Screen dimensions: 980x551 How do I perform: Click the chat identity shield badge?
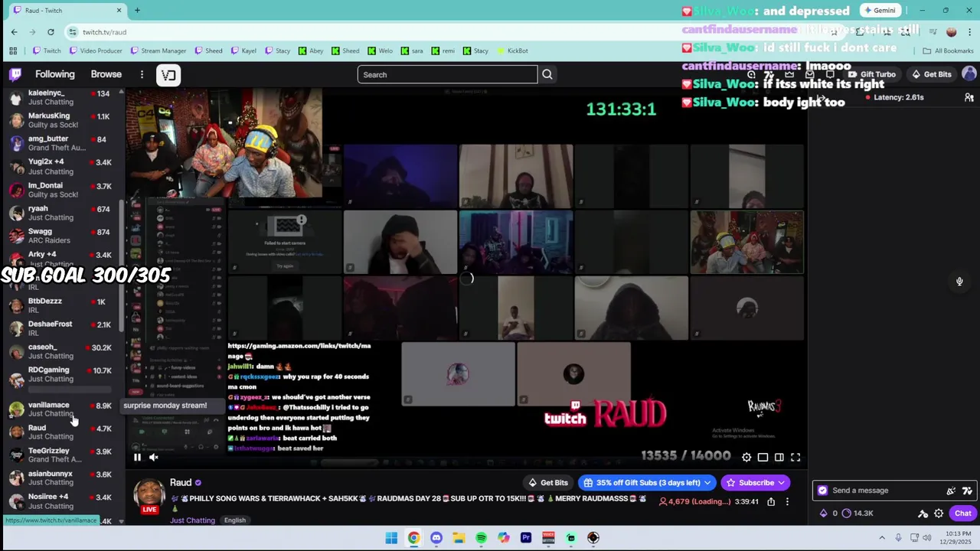(822, 491)
